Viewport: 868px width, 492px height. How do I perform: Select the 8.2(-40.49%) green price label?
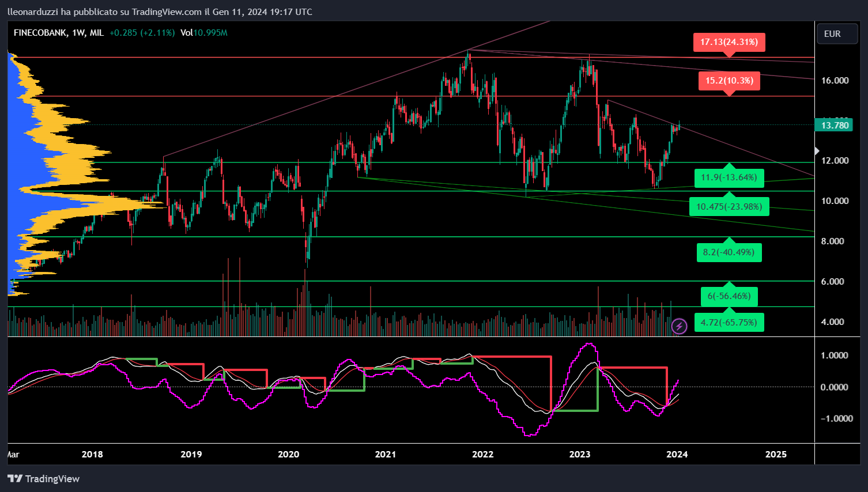pyautogui.click(x=729, y=252)
